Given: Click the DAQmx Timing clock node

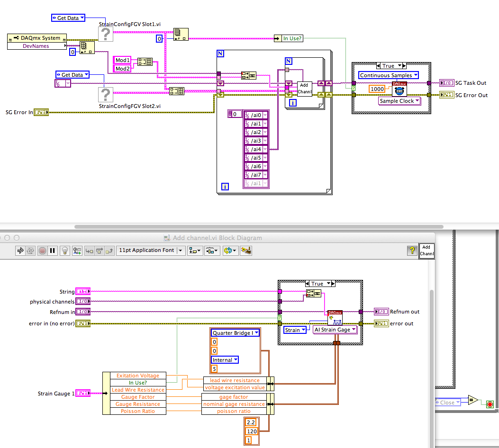Looking at the screenshot, I should 399,89.
